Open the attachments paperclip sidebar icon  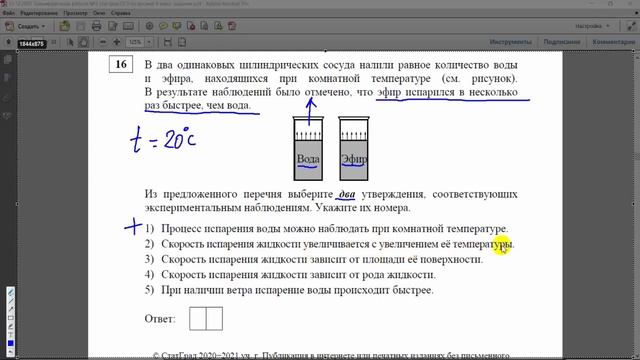click(x=7, y=98)
